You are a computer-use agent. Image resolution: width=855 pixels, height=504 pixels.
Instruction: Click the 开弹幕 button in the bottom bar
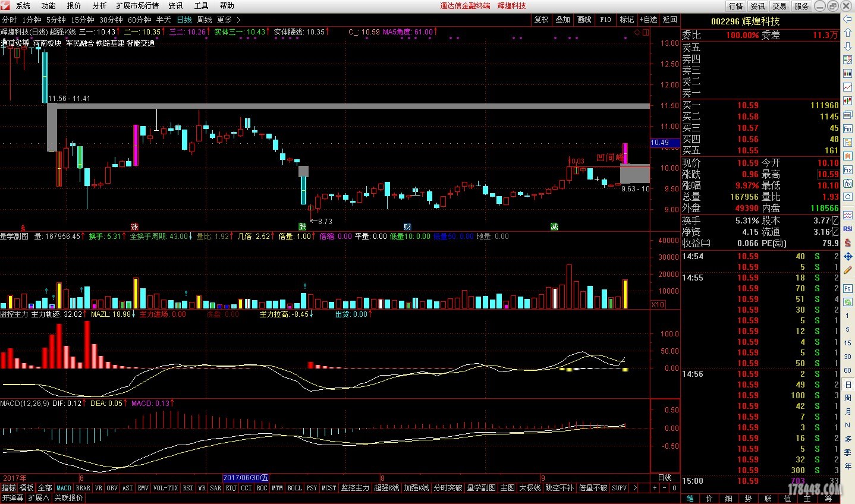(12, 498)
